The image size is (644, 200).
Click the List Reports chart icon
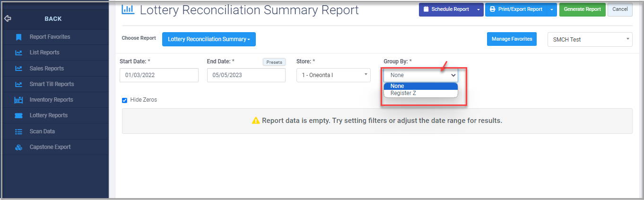point(18,52)
